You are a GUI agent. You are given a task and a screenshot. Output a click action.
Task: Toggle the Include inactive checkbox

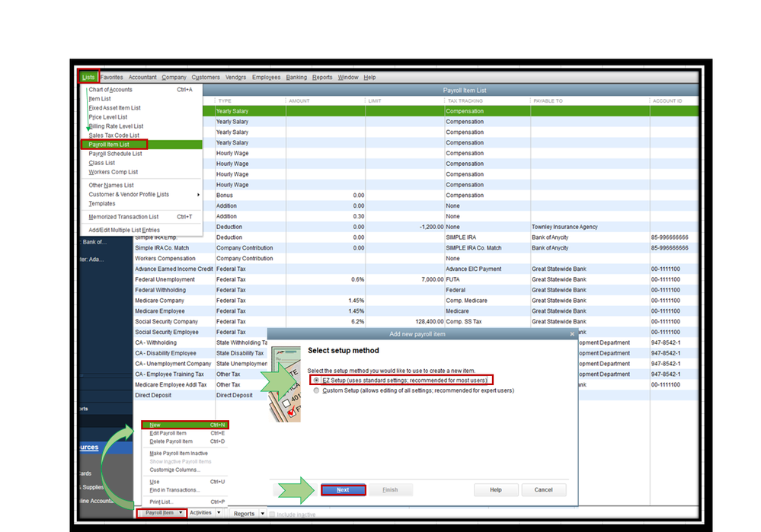tap(272, 514)
